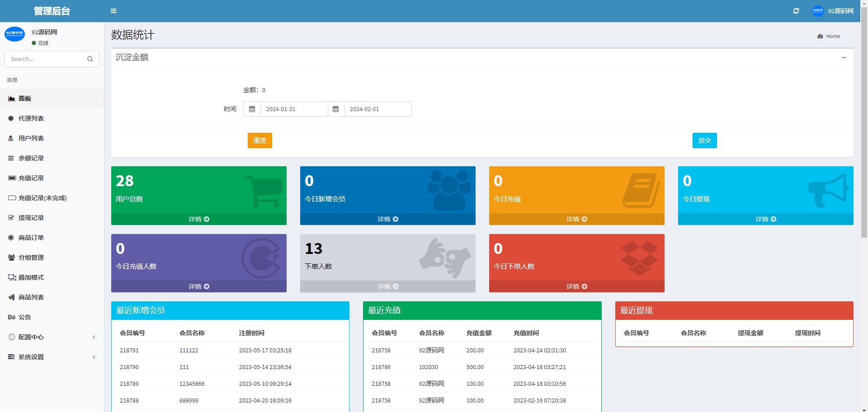Viewport: 868px width, 412px height.
Task: Expand the 系统设置 submenu arrow
Action: coord(94,357)
